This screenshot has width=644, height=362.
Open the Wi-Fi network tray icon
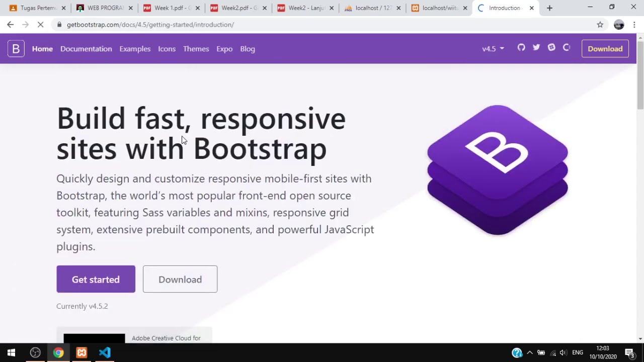point(553,353)
